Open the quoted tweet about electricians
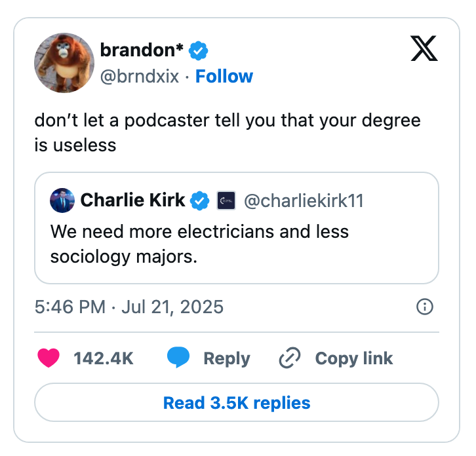 [x=237, y=244]
